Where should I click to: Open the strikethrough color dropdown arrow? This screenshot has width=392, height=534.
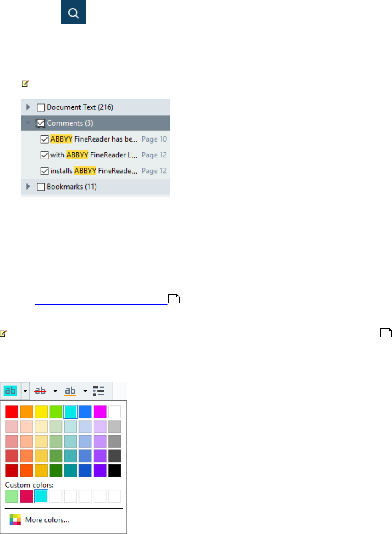click(x=55, y=391)
